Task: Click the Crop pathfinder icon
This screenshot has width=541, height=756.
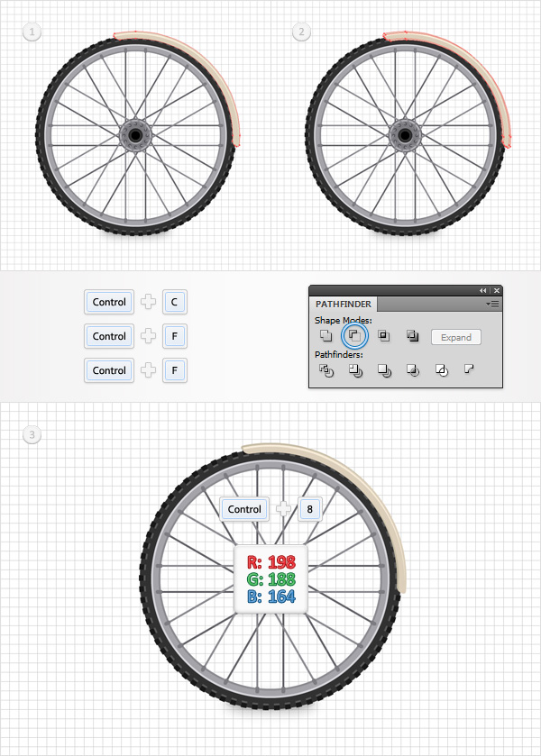Action: pyautogui.click(x=413, y=370)
